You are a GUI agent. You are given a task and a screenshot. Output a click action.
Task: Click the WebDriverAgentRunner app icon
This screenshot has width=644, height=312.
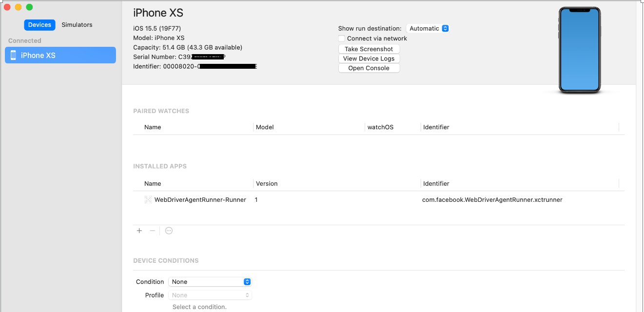coord(148,199)
